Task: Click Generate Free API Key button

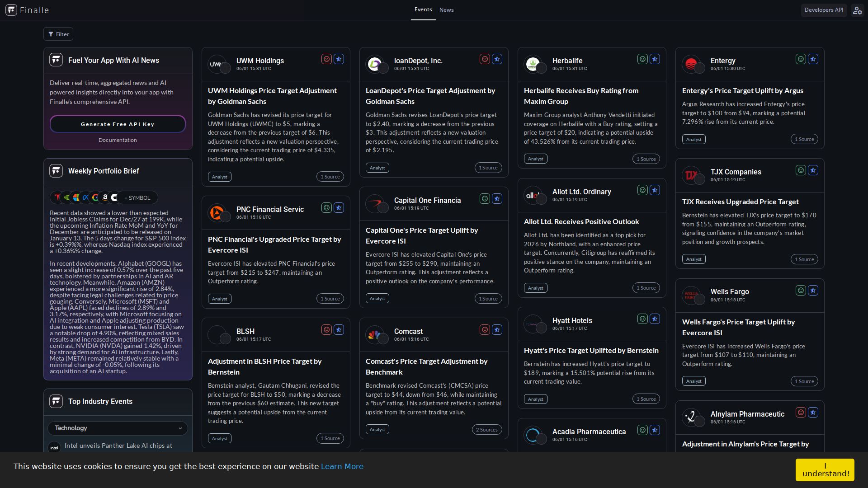Action: [x=118, y=124]
